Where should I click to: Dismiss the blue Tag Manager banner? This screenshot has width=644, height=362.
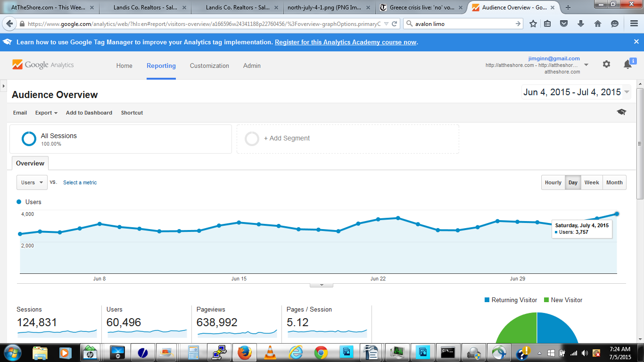(x=636, y=42)
